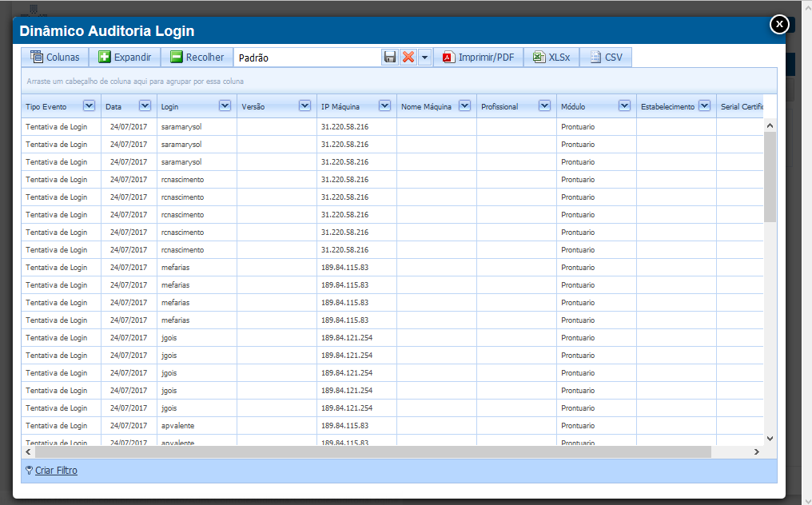The image size is (812, 505).
Task: Open the Colunas column chooser
Action: click(55, 57)
